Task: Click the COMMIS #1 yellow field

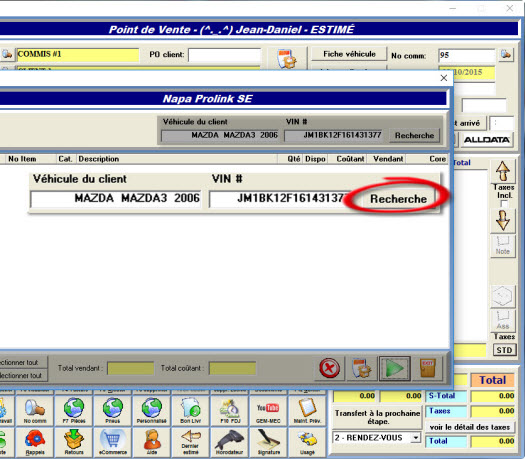Action: [x=78, y=55]
